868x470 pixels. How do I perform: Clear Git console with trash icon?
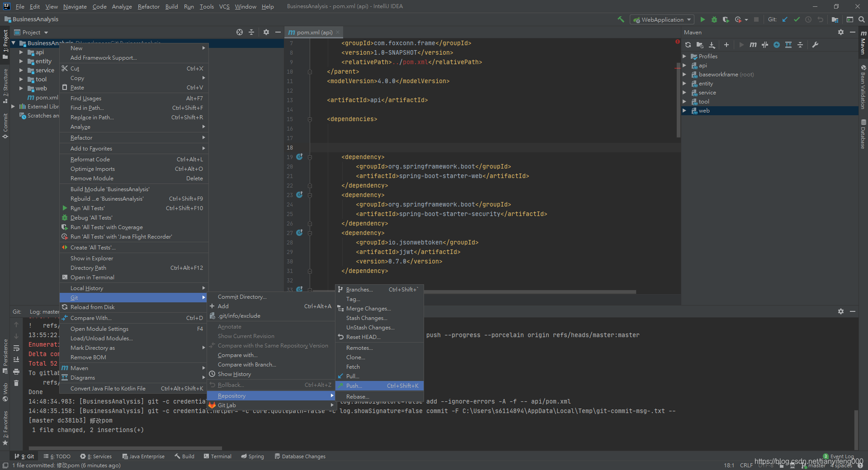[16, 383]
